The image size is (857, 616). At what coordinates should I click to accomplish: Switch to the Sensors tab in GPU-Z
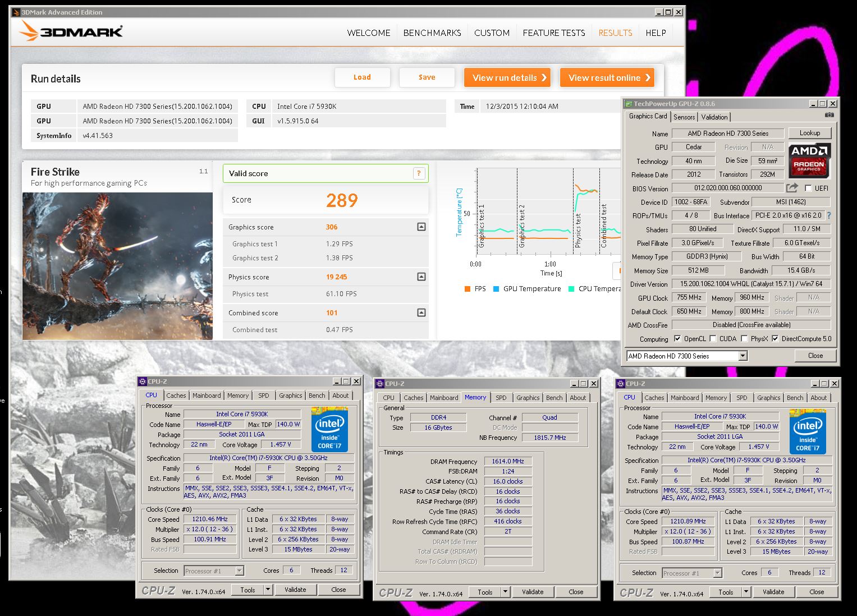pyautogui.click(x=684, y=117)
